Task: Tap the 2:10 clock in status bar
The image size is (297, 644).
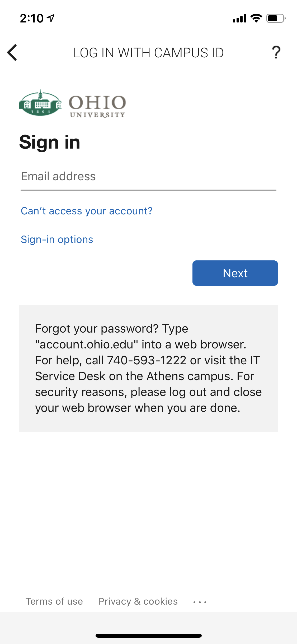Action: [x=31, y=19]
